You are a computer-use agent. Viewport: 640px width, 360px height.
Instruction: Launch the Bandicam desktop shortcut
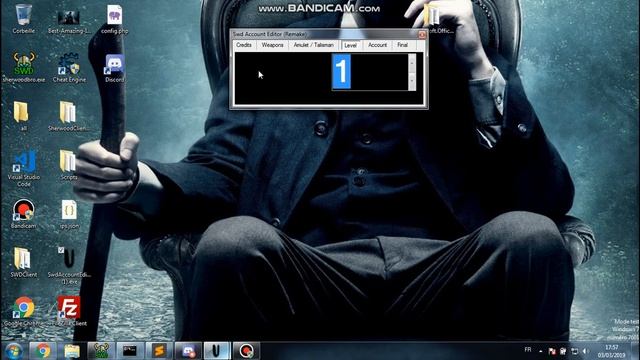(23, 213)
